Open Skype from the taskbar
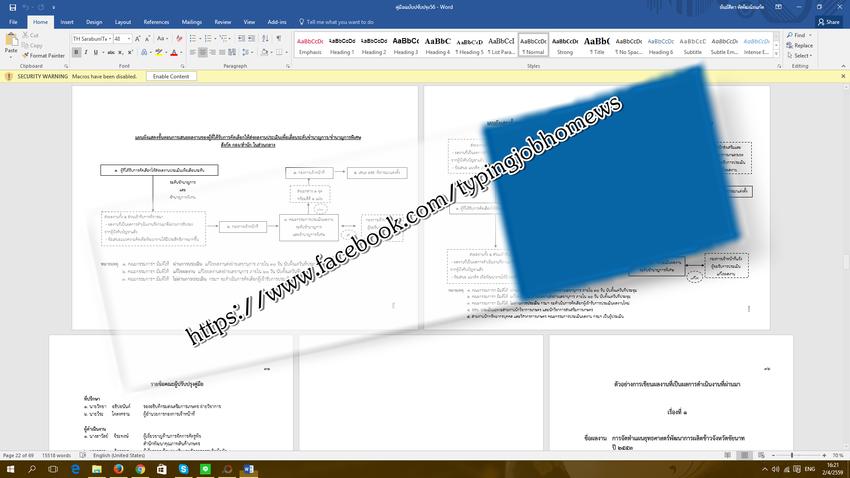Screen dimensions: 850x478 click(x=184, y=469)
